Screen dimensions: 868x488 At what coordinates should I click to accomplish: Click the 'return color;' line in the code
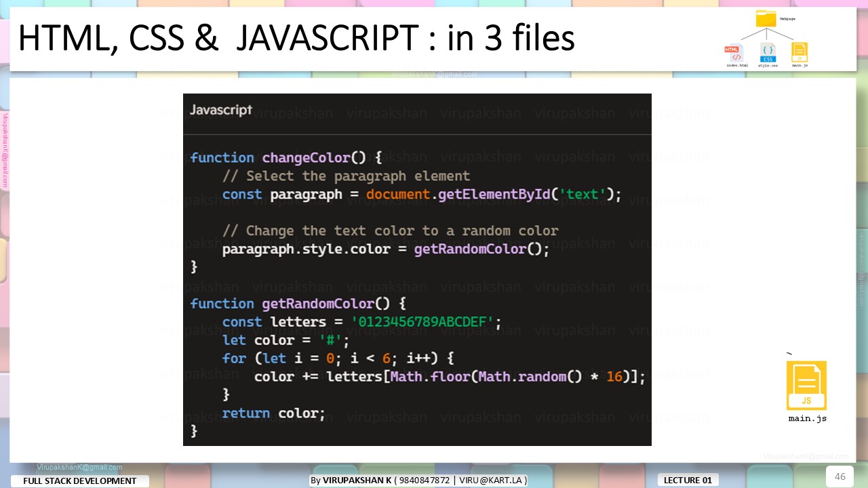point(273,413)
